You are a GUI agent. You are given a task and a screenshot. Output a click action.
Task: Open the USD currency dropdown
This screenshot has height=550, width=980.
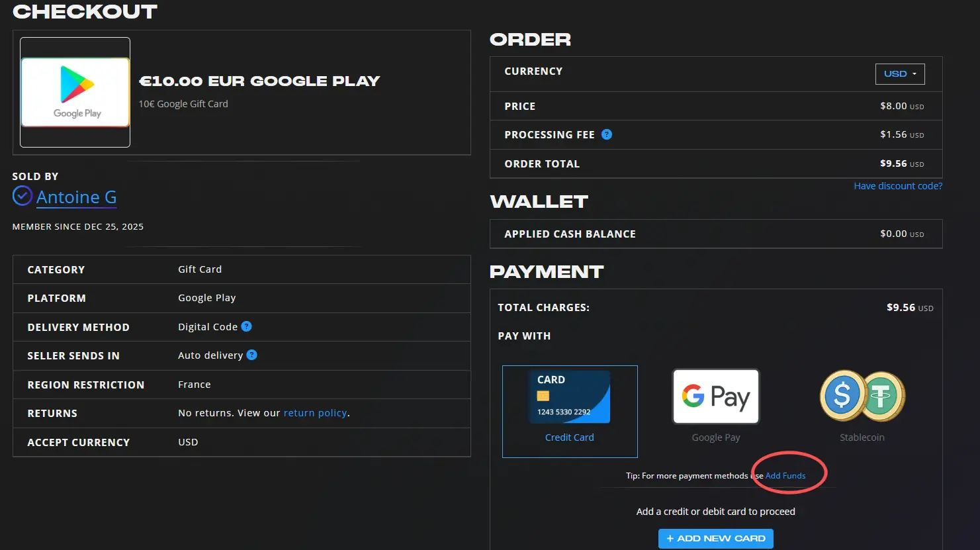pos(900,73)
